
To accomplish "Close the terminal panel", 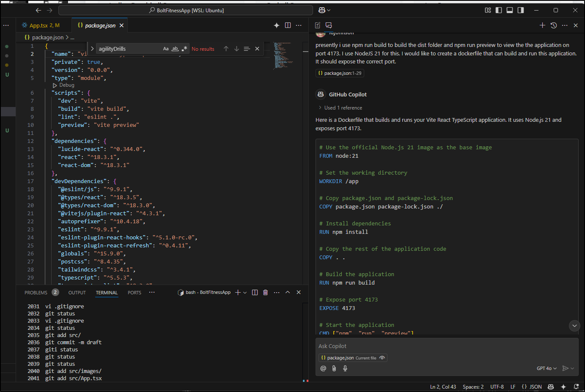I will [299, 292].
